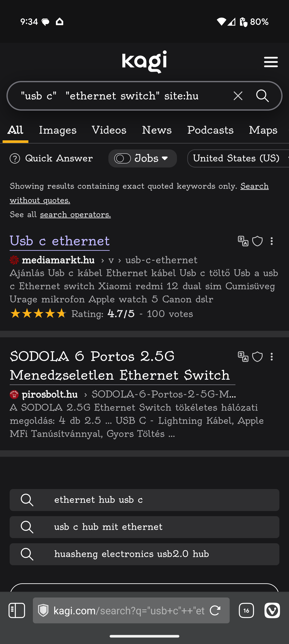Switch to the News tab

[x=157, y=130]
